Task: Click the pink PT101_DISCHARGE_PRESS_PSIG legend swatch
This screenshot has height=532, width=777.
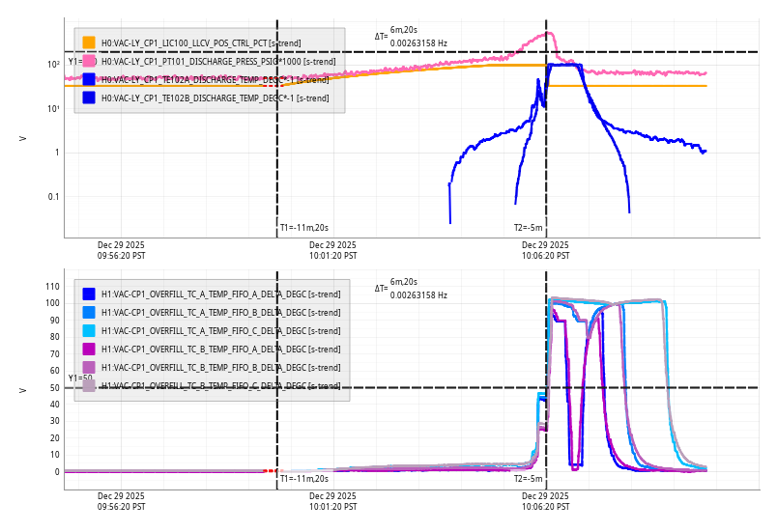Action: click(x=89, y=61)
